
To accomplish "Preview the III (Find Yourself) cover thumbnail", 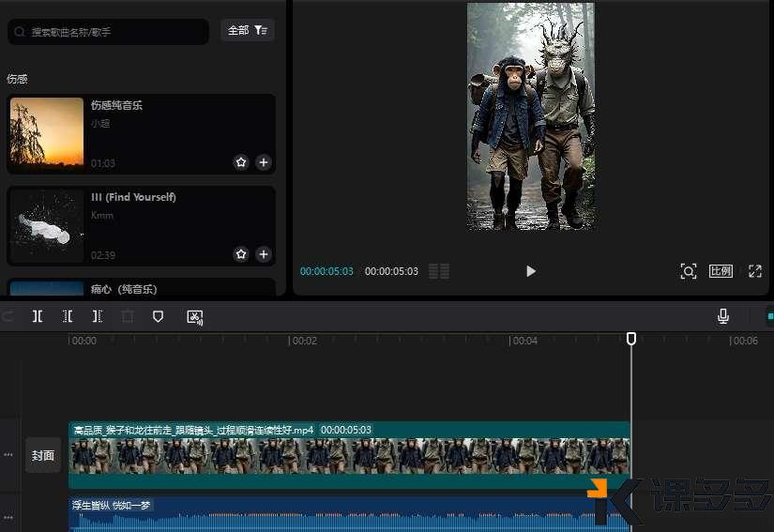I will (47, 225).
